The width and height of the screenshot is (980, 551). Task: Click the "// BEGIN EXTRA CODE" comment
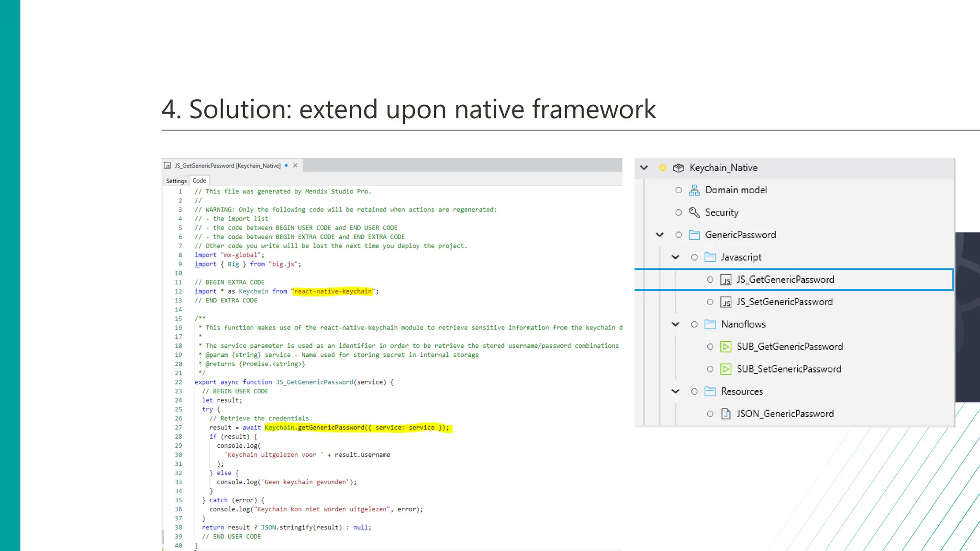[x=229, y=282]
